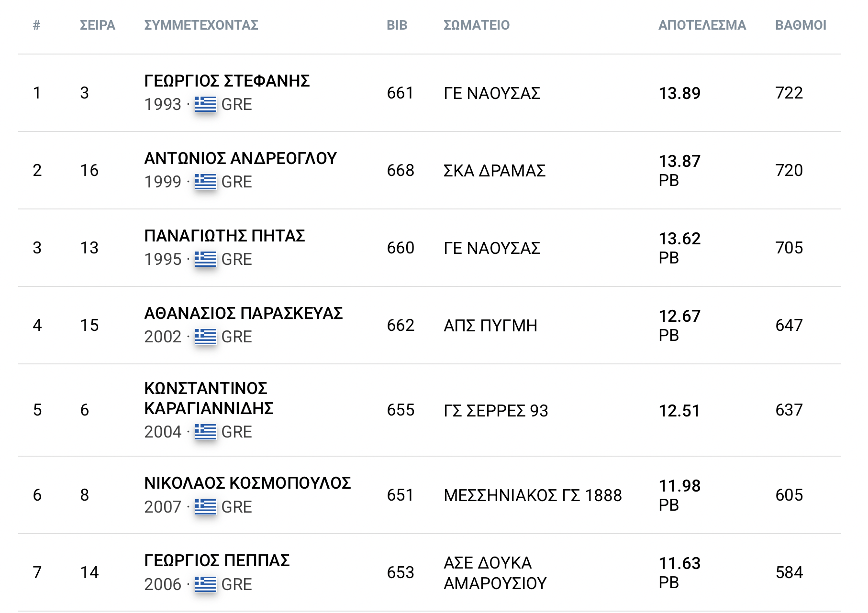Image resolution: width=868 pixels, height=613 pixels.
Task: Select athlete ΠΑΝΑΓΙΩΤΗΣ ΠΗΤΑΣ name
Action: pos(224,236)
